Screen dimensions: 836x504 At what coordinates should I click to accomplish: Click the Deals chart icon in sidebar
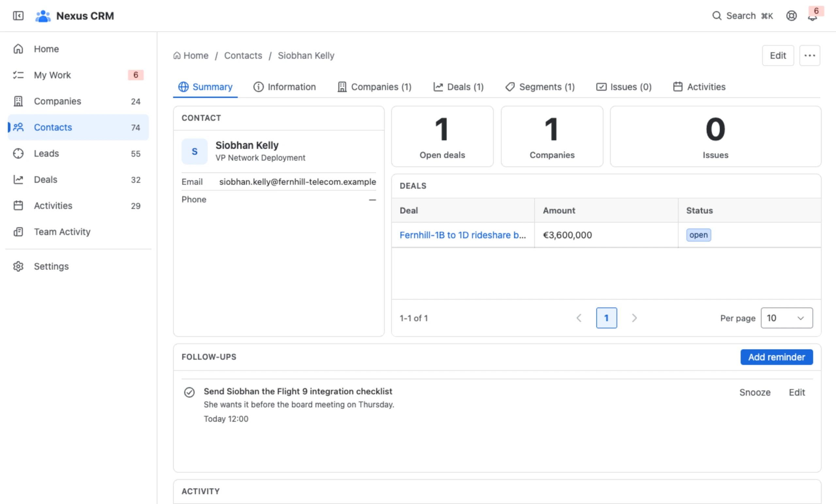[x=18, y=180]
